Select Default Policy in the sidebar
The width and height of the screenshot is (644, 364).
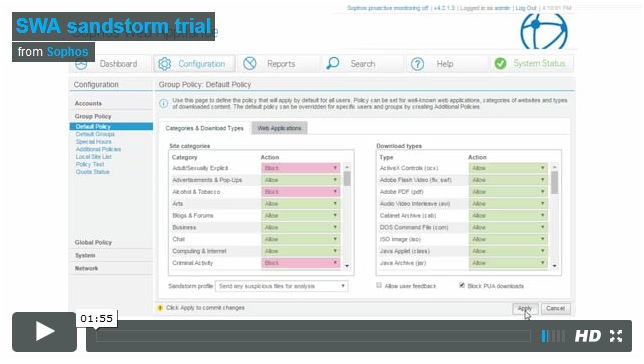pyautogui.click(x=111, y=127)
